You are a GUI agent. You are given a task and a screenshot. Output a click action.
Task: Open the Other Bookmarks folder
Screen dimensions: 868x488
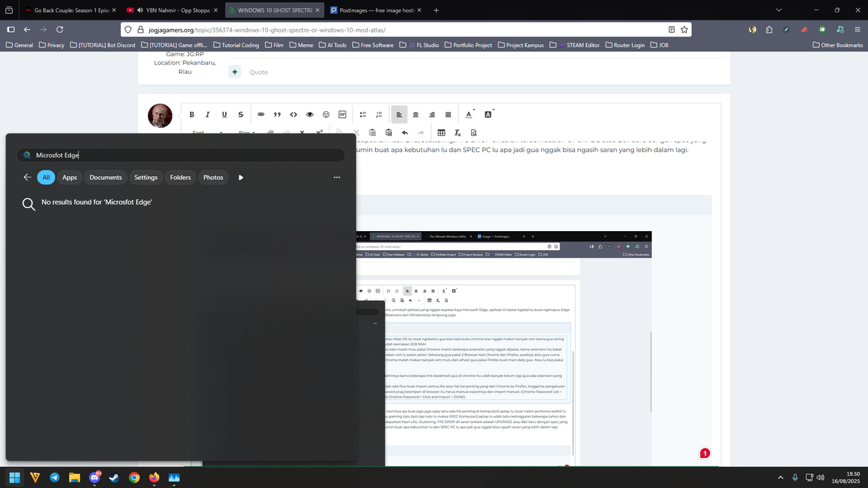pyautogui.click(x=837, y=45)
